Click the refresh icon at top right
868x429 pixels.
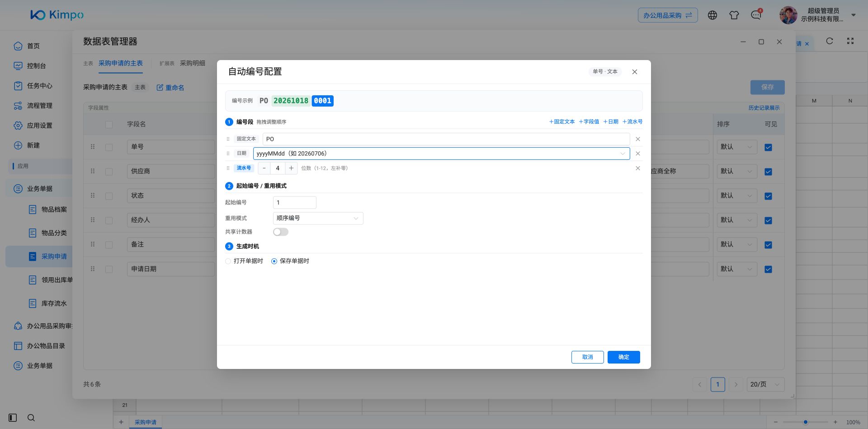click(x=830, y=41)
